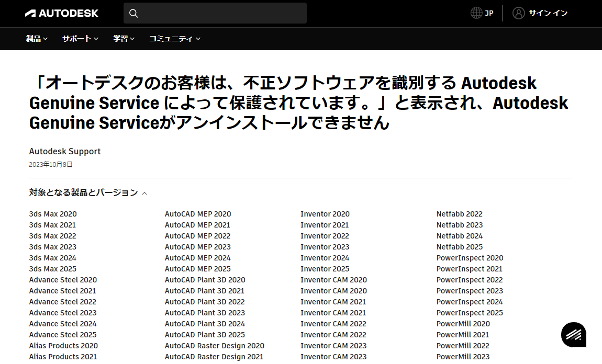Viewport: 602px width, 364px height.
Task: Collapse 対象となる製品とバージョン section
Action: [x=88, y=192]
